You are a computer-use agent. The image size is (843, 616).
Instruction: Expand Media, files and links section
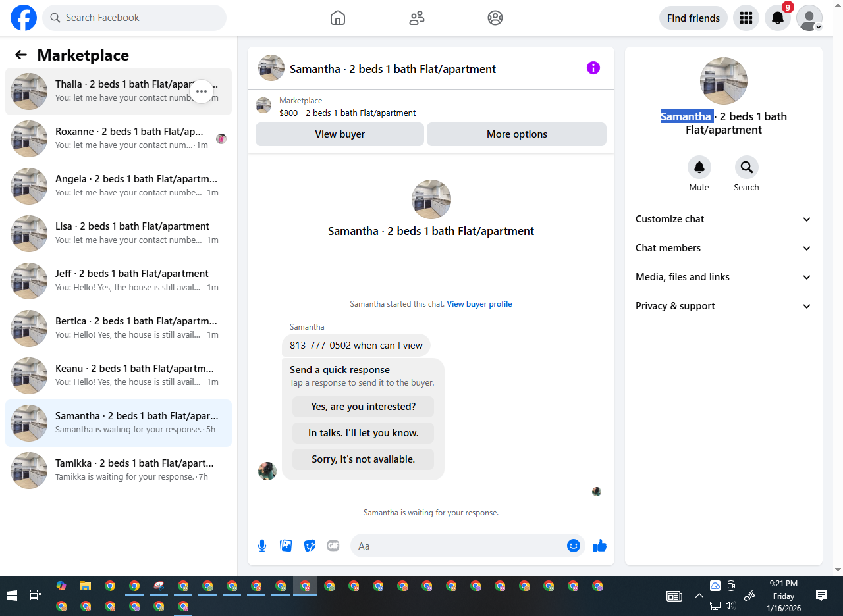point(724,277)
